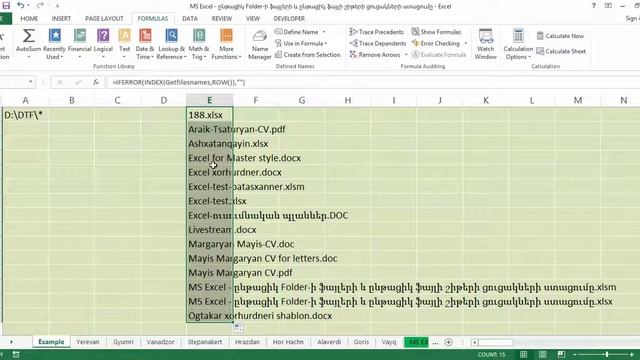Switch to Page Layout view in status bar
Screen dimensions: 640x360
click(542, 354)
